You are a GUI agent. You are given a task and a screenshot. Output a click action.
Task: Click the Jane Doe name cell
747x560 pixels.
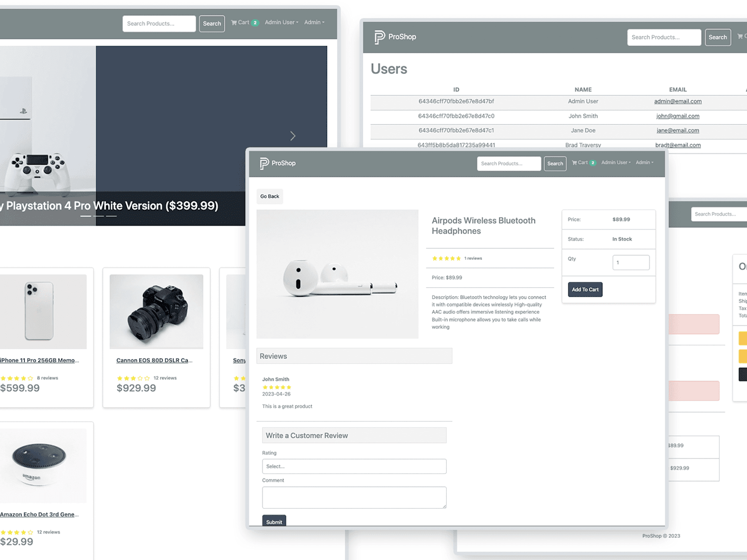583,130
